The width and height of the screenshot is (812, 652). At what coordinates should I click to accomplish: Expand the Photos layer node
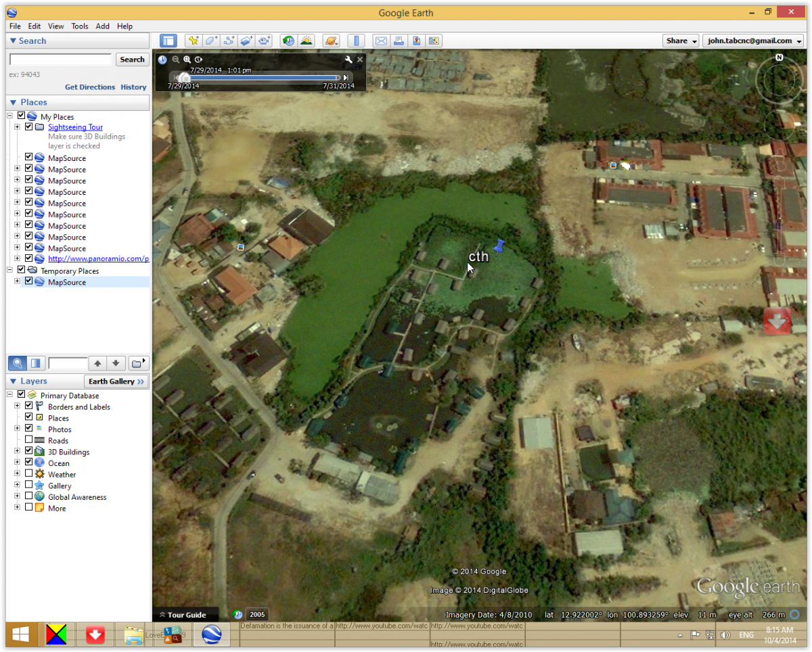coord(17,429)
